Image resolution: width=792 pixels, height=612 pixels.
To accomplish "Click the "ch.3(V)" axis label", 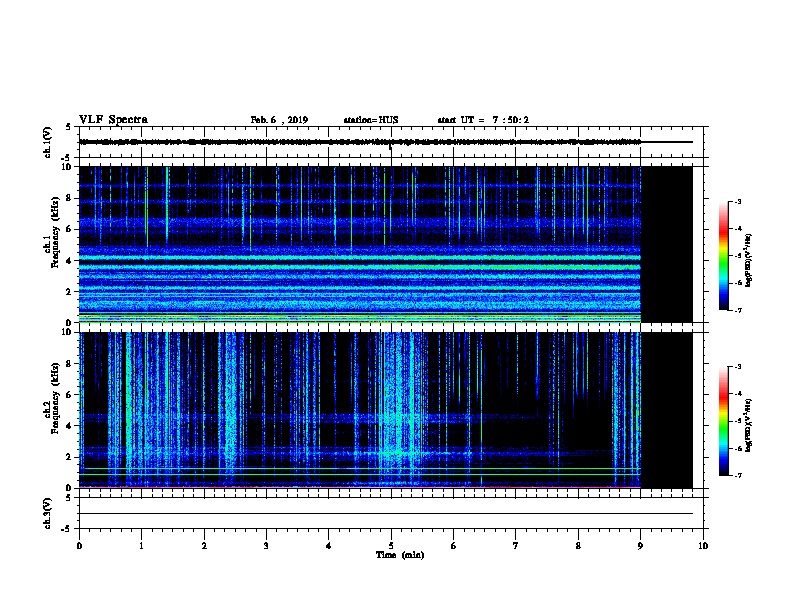I will tap(47, 513).
